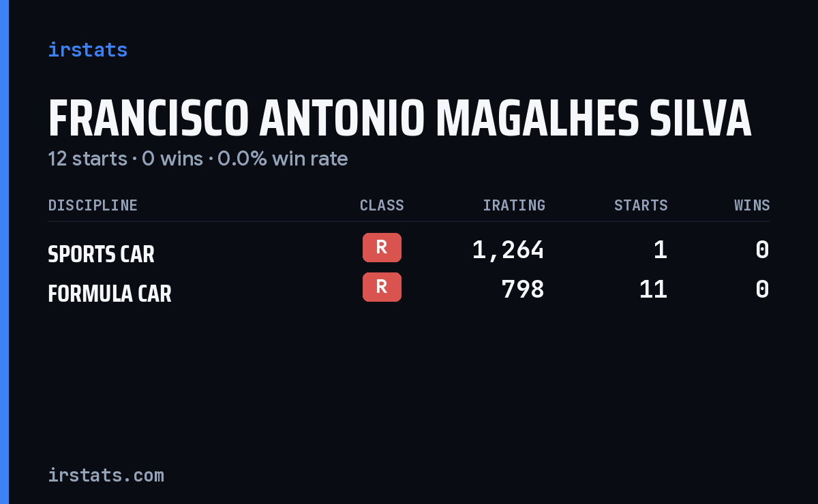Sort by the IRATING column header
The image size is (818, 504).
point(514,205)
